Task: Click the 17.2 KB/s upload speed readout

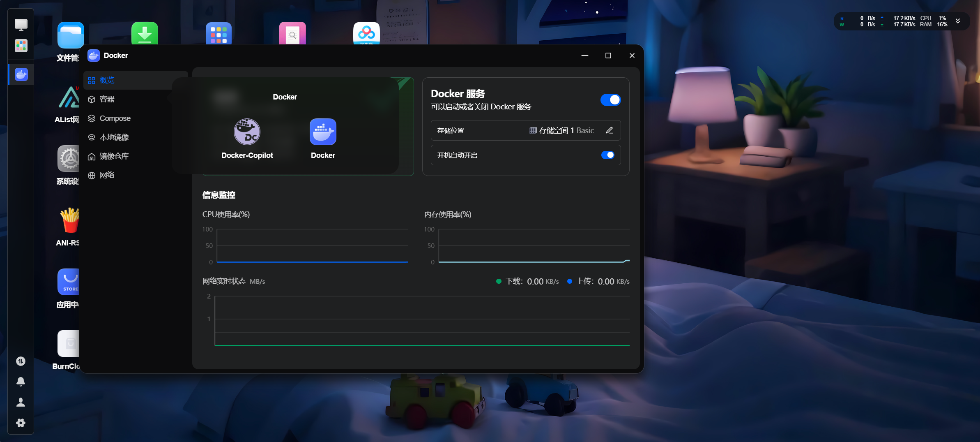Action: click(904, 18)
